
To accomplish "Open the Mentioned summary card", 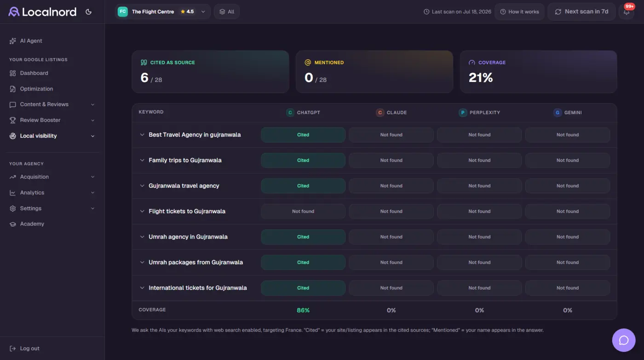I will (374, 72).
